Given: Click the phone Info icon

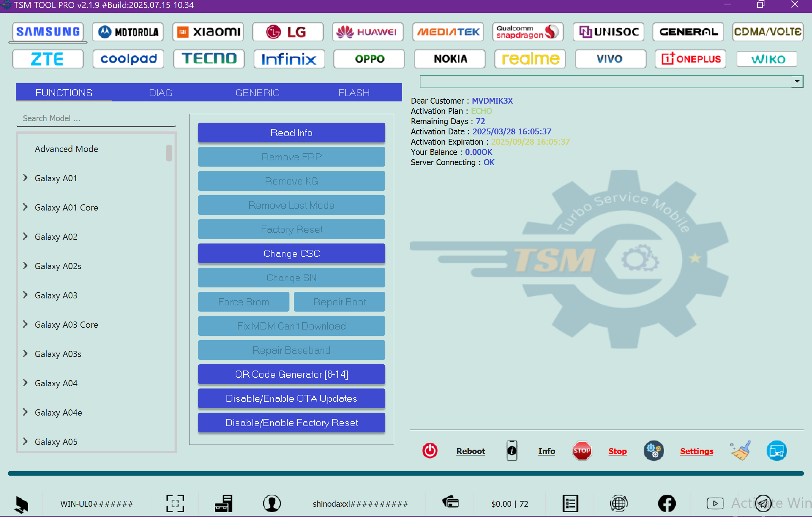Looking at the screenshot, I should pyautogui.click(x=512, y=451).
